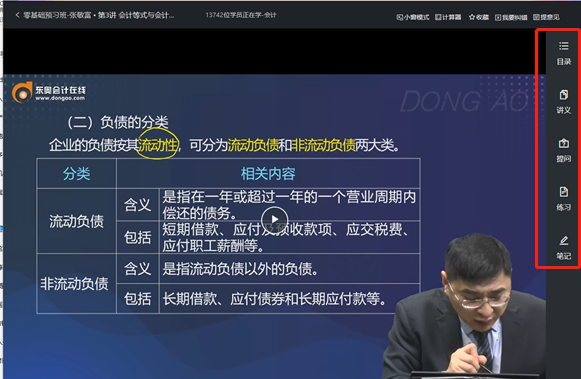Open the 练习 practice panel
The height and width of the screenshot is (379, 581).
point(564,199)
